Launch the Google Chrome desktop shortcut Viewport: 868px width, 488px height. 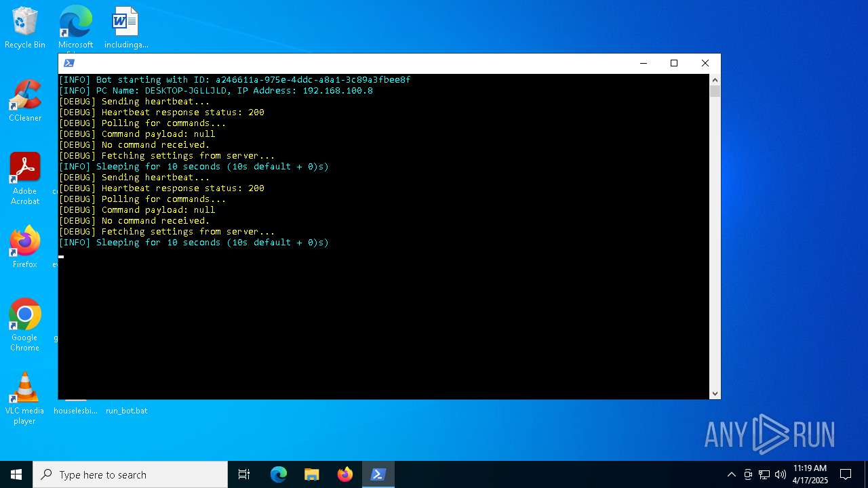tap(25, 325)
